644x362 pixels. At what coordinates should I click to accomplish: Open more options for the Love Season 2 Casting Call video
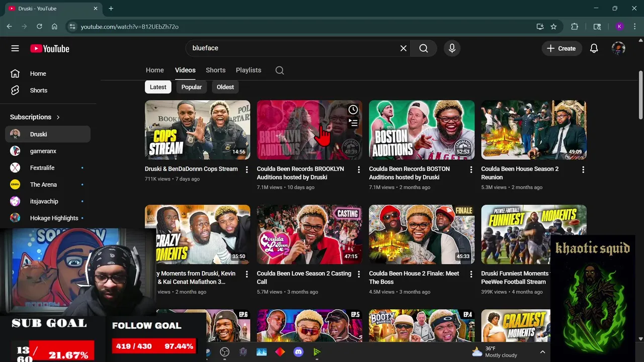tap(359, 275)
